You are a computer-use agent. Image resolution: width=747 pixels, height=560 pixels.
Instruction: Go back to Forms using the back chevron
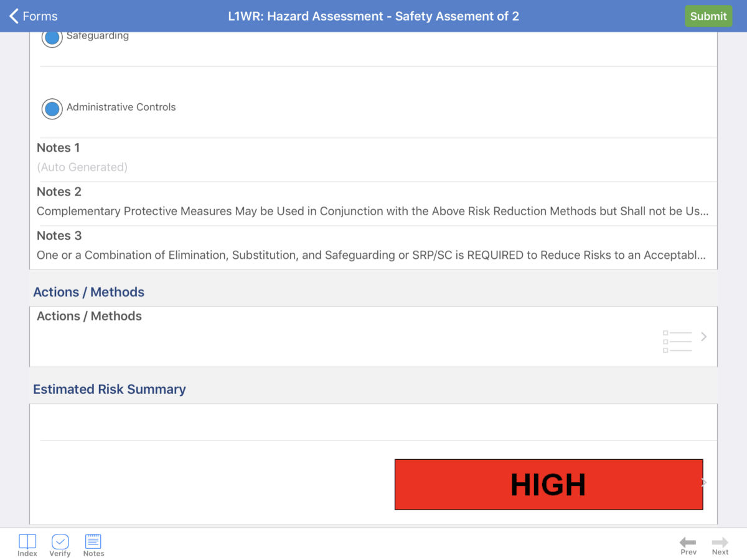15,16
